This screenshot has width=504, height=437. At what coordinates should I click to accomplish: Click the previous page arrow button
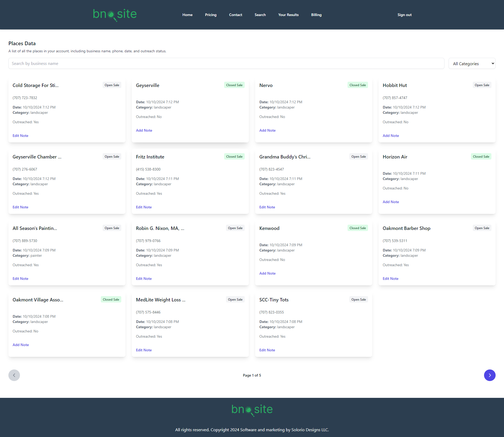(14, 375)
